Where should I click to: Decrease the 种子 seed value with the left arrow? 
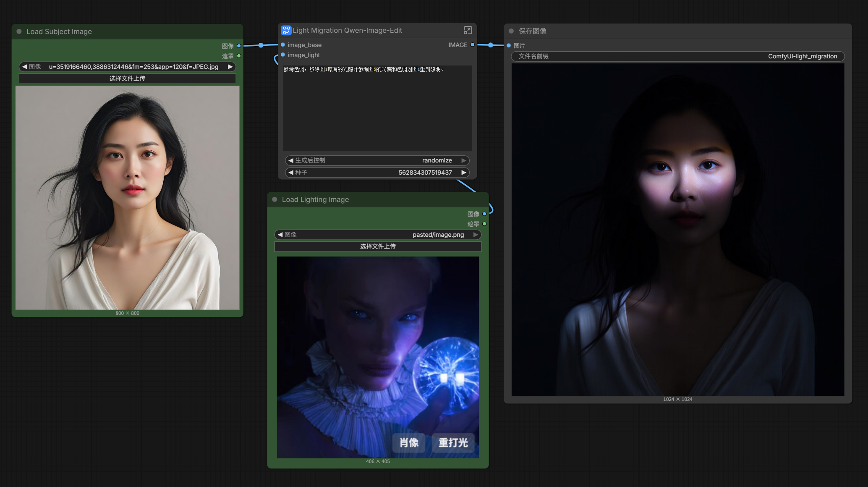click(x=290, y=173)
